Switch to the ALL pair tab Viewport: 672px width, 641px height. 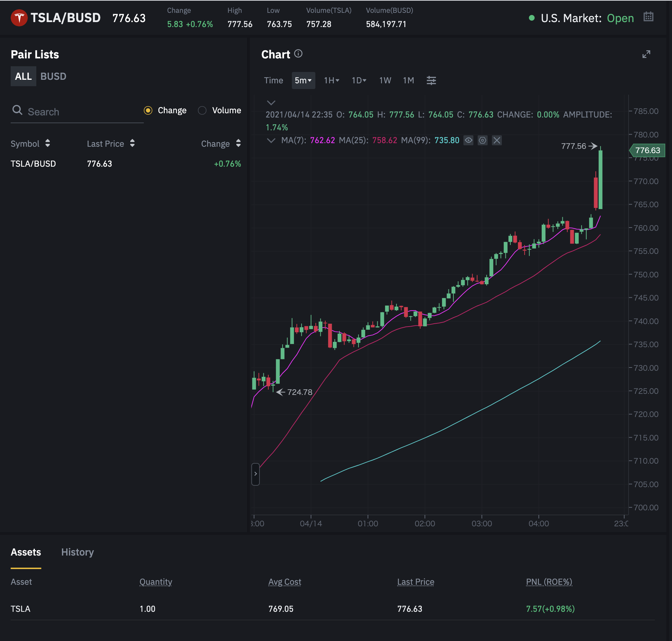[23, 76]
